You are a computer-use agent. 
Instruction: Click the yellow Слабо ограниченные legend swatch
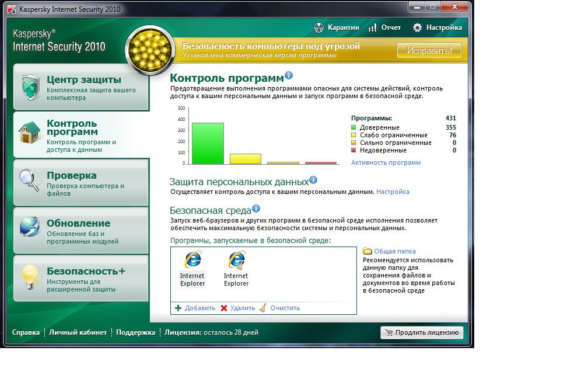click(x=353, y=135)
